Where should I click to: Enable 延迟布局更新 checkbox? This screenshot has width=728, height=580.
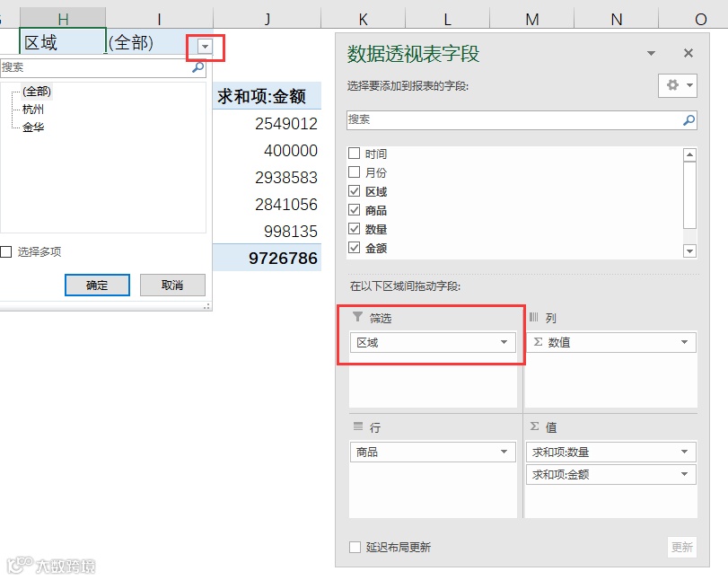[355, 547]
